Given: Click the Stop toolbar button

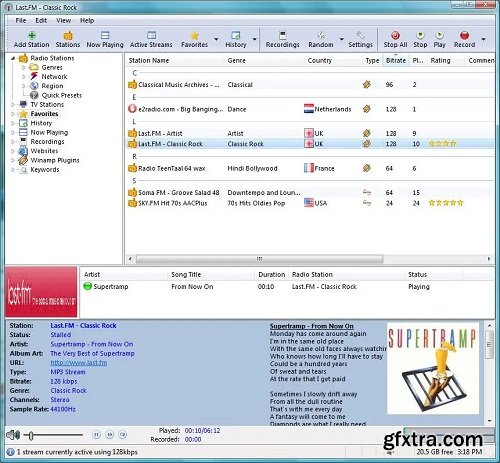Looking at the screenshot, I should tap(420, 39).
